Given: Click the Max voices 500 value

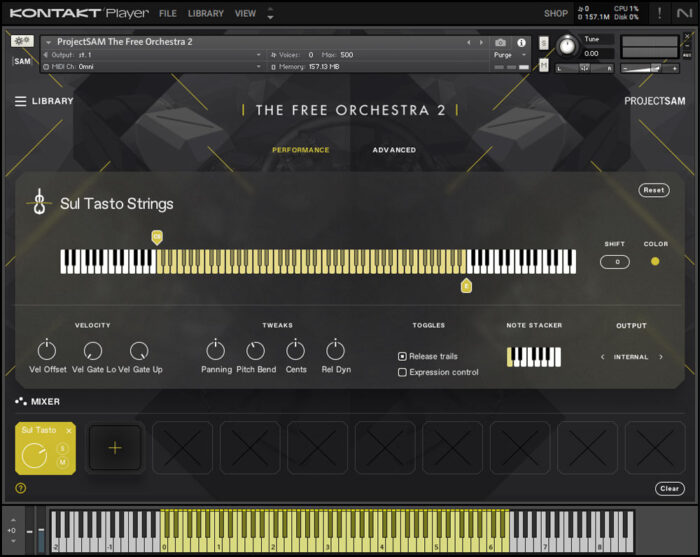Looking at the screenshot, I should (346, 54).
